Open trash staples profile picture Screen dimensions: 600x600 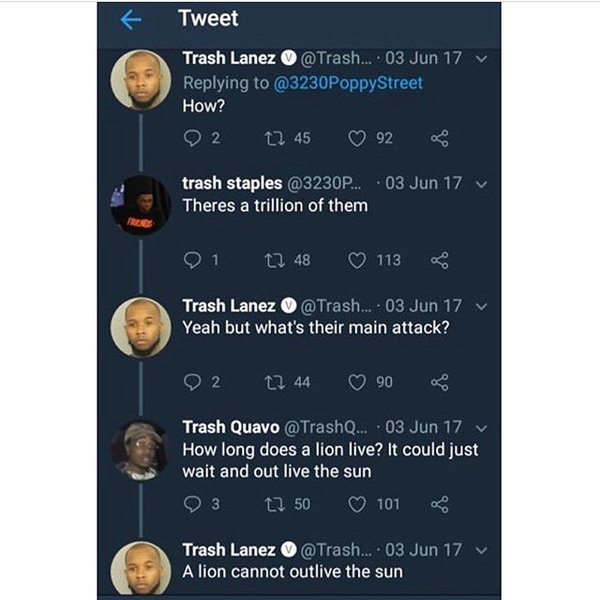pyautogui.click(x=141, y=206)
